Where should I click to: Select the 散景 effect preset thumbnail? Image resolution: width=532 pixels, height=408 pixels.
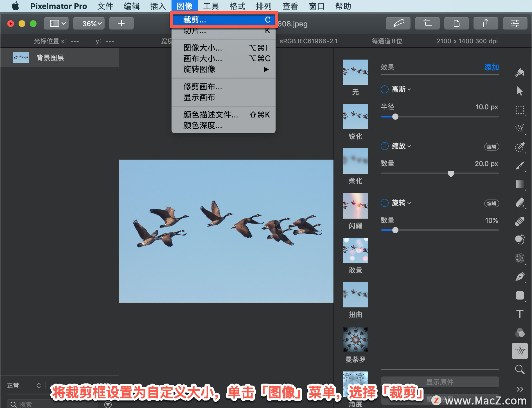(x=355, y=250)
